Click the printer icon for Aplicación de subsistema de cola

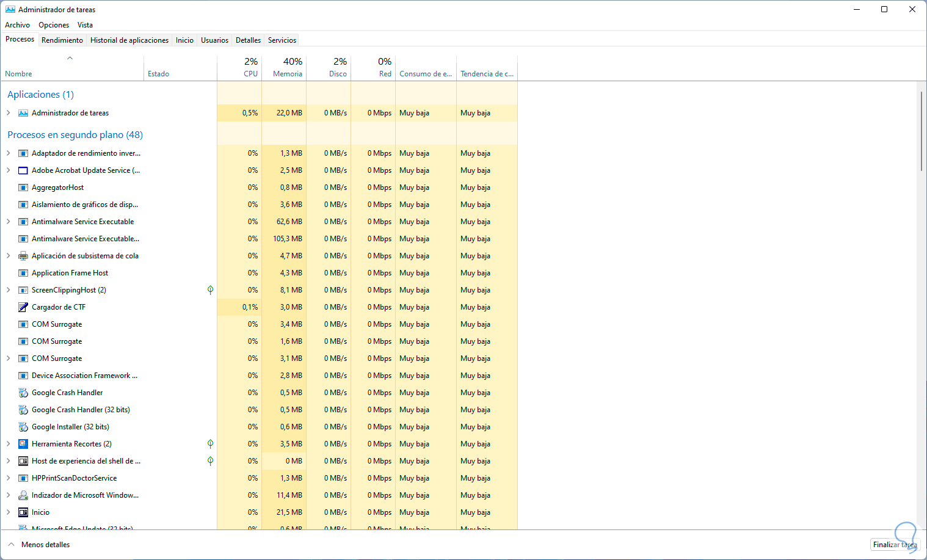click(23, 256)
